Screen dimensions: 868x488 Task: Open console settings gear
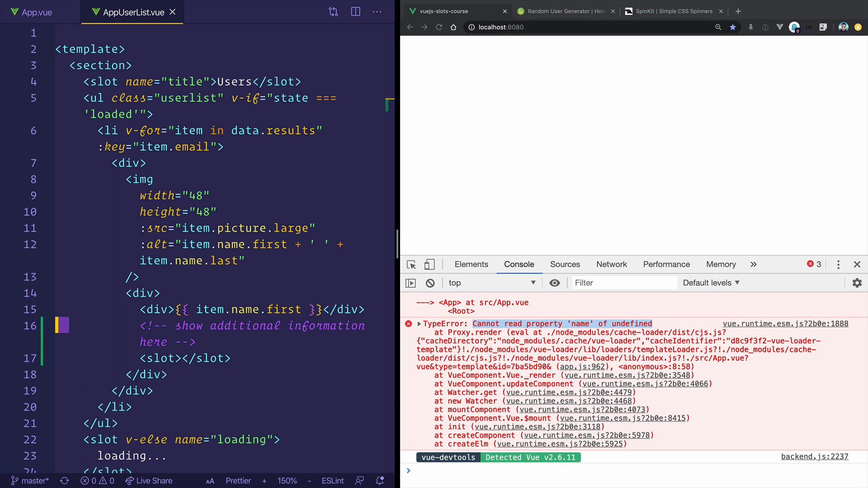857,283
